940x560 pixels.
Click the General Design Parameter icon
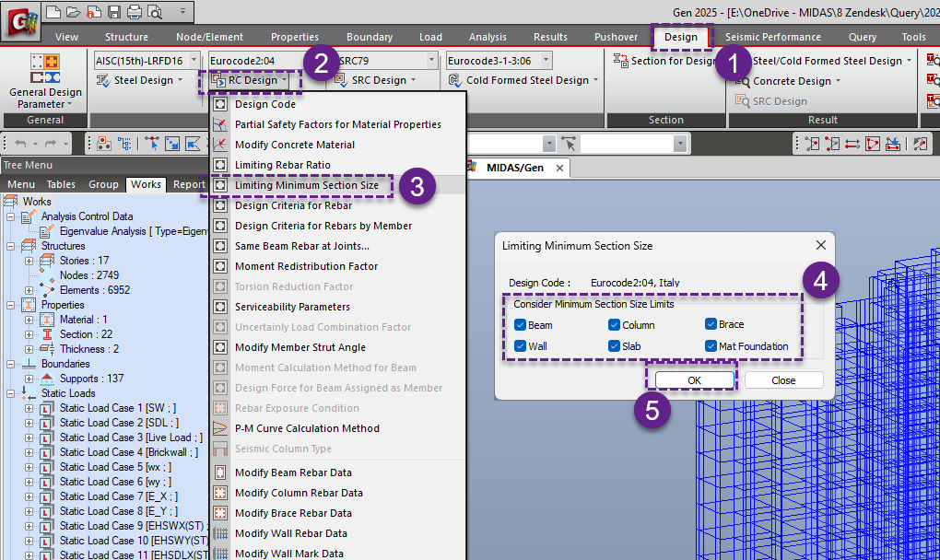[45, 69]
